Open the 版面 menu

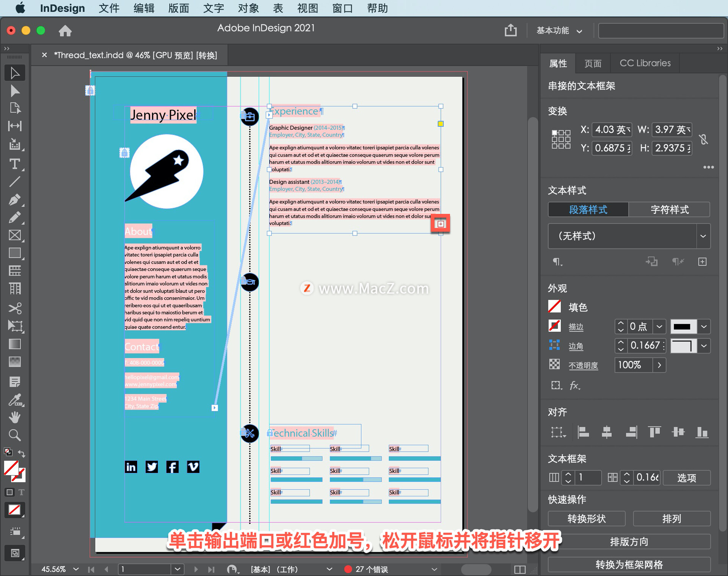point(179,8)
